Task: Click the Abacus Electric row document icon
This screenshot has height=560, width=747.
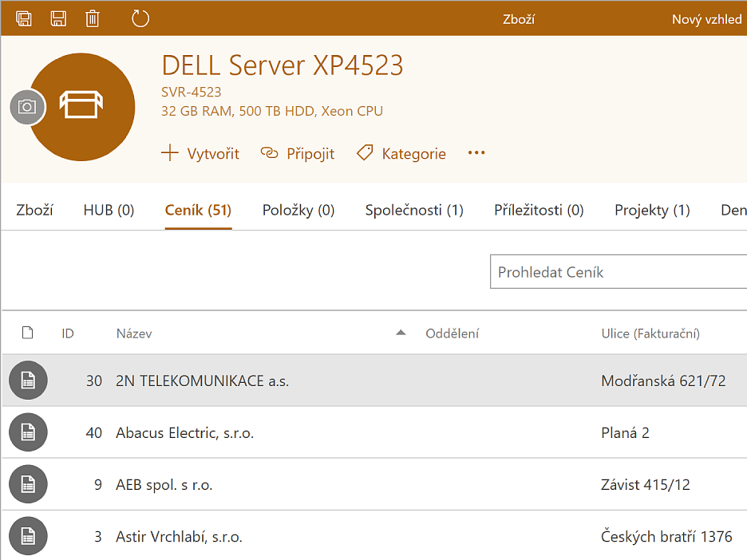Action: (28, 432)
